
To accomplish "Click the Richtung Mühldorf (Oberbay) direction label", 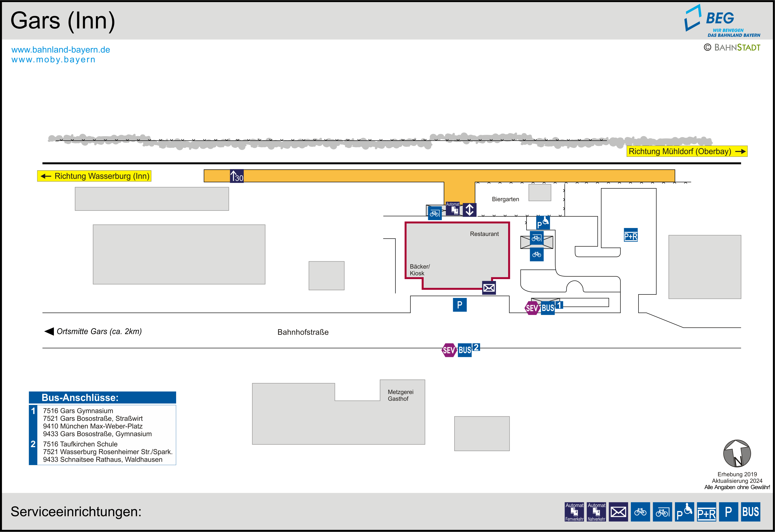I will click(x=687, y=151).
